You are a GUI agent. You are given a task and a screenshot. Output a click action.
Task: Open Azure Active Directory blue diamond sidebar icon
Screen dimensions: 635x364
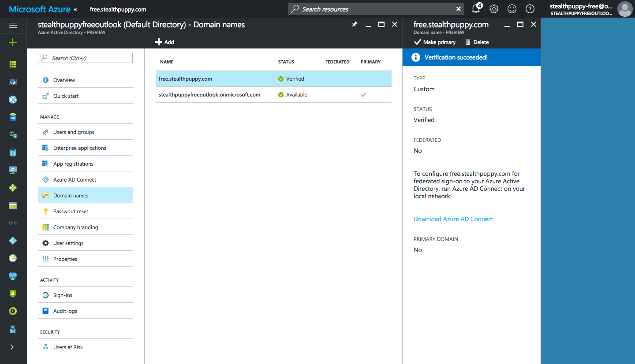(13, 241)
